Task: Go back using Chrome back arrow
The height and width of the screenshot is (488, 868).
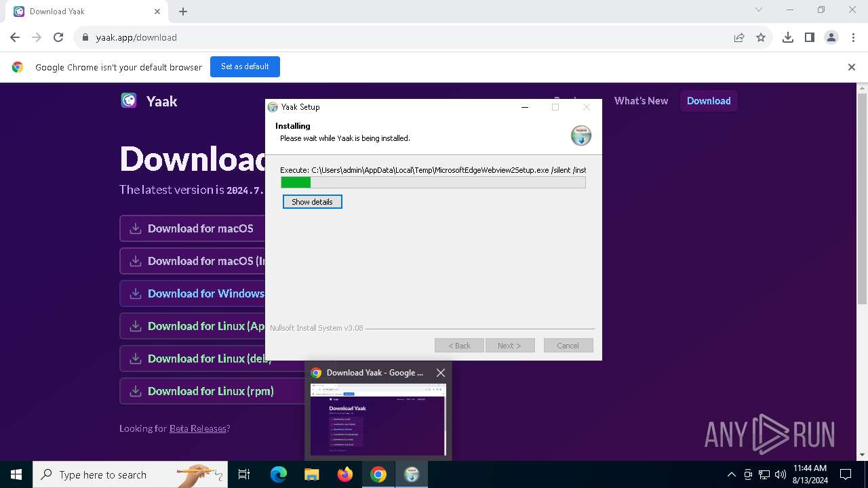Action: click(x=15, y=37)
